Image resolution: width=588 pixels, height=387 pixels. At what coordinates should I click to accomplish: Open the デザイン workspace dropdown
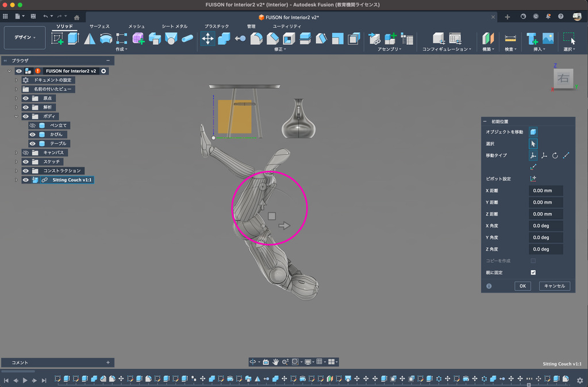(x=25, y=38)
